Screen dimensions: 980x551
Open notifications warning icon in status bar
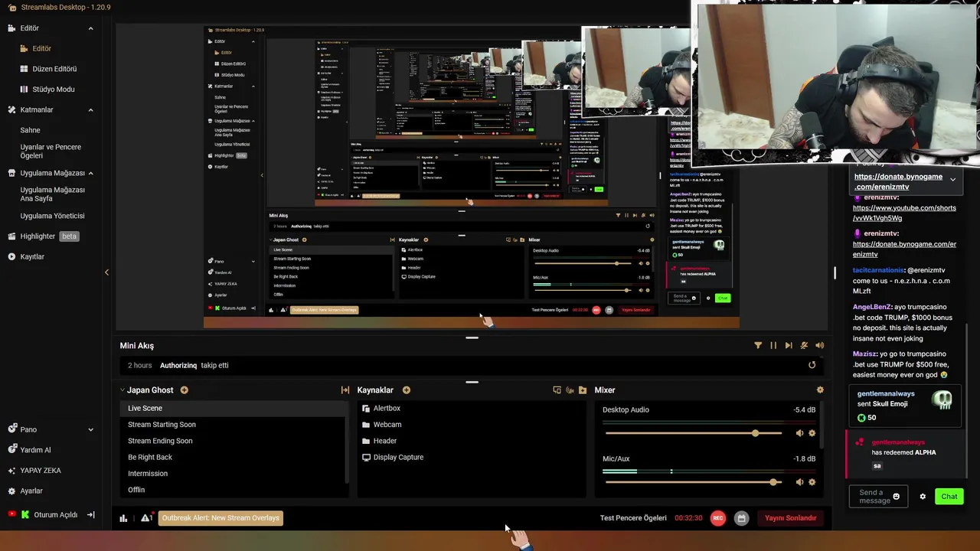146,518
